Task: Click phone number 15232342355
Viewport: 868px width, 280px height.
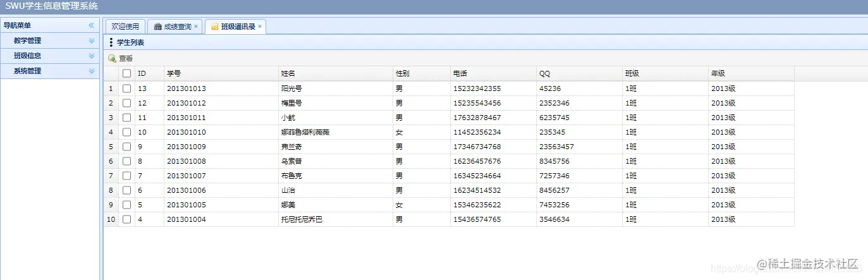Action: 477,88
